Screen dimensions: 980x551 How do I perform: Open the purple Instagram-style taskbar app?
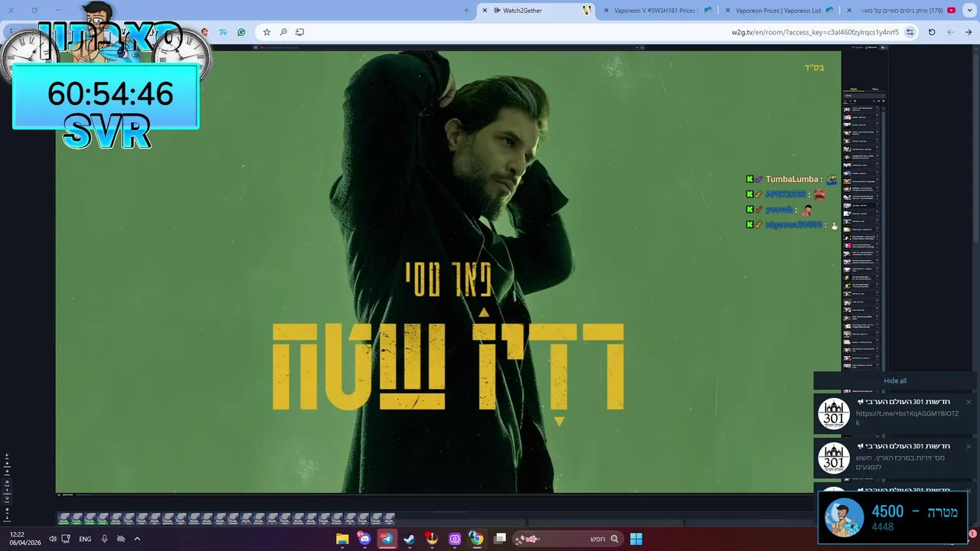coord(455,539)
